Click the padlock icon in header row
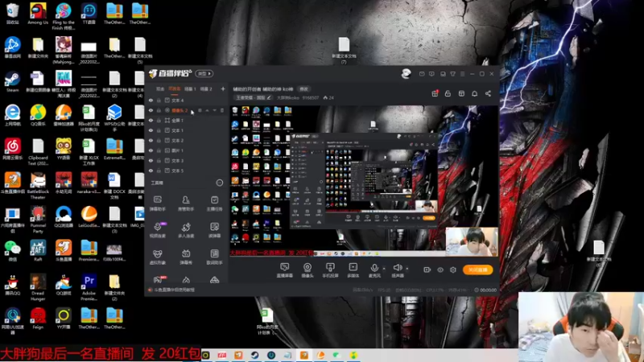This screenshot has height=362, width=644. (x=448, y=93)
